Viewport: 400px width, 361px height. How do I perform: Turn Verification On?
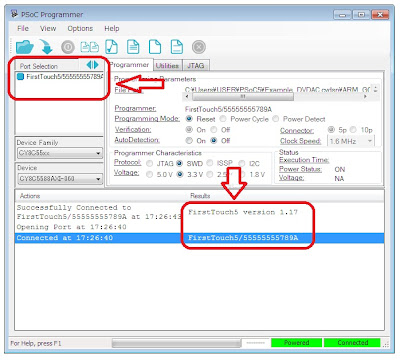coord(189,129)
